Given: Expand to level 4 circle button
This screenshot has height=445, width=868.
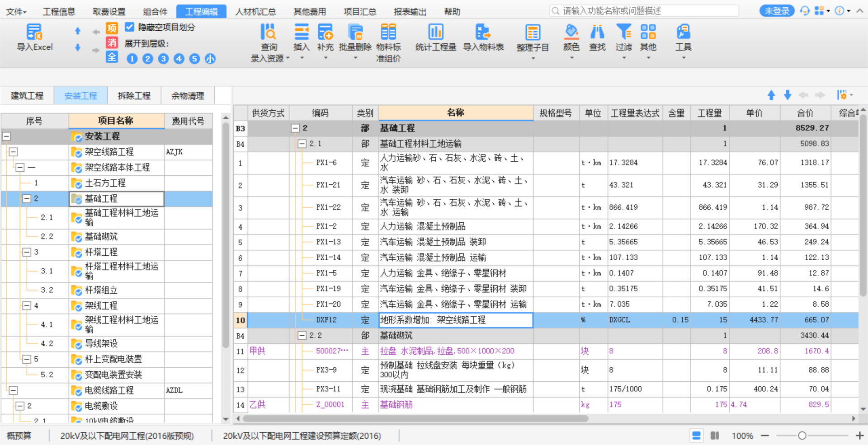Looking at the screenshot, I should tap(179, 59).
